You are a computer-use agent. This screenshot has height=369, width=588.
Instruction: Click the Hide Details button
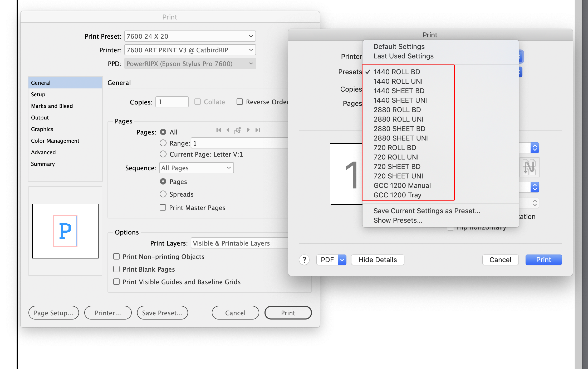(x=378, y=260)
